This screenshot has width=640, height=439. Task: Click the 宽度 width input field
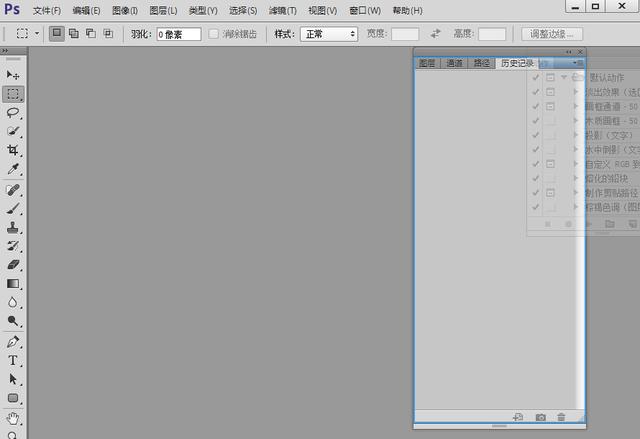pos(405,34)
